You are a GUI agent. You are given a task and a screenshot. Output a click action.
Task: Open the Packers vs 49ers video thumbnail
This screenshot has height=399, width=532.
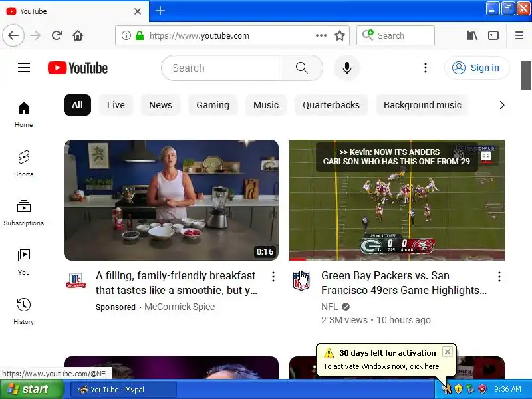click(397, 200)
